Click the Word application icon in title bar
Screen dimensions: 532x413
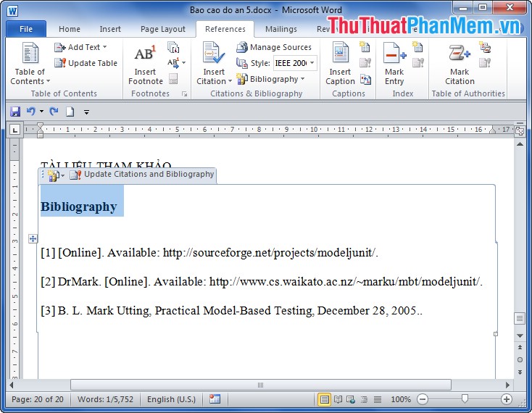(x=12, y=11)
